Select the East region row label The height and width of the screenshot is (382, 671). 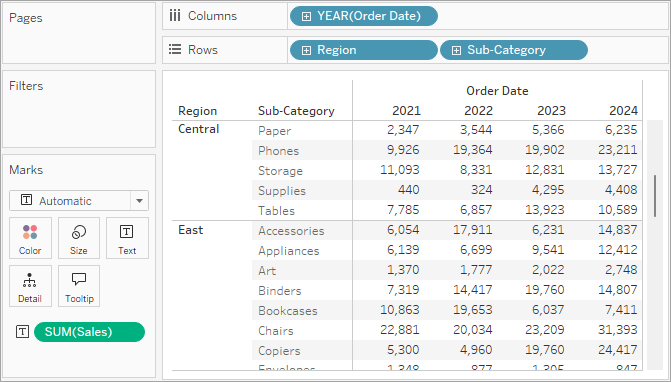(190, 230)
